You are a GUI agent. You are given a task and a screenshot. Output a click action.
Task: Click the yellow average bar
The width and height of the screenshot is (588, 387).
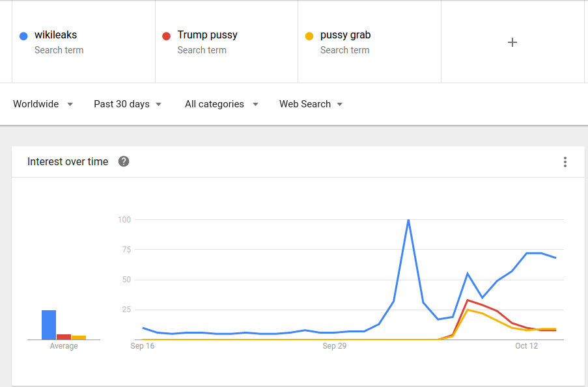[x=79, y=338]
